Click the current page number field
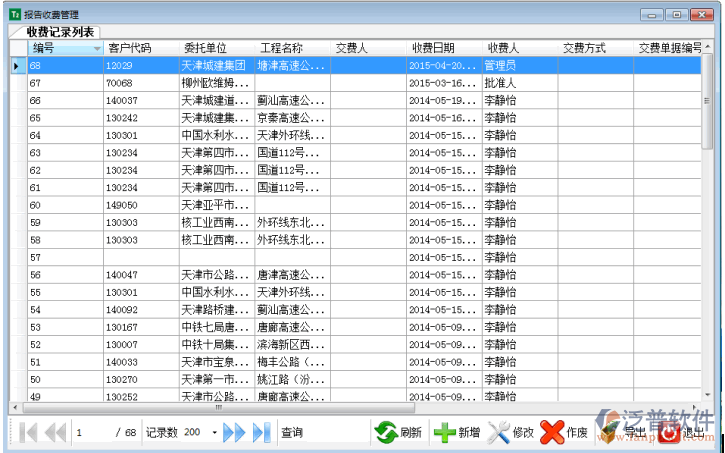Image resolution: width=725 pixels, height=453 pixels. [x=92, y=433]
